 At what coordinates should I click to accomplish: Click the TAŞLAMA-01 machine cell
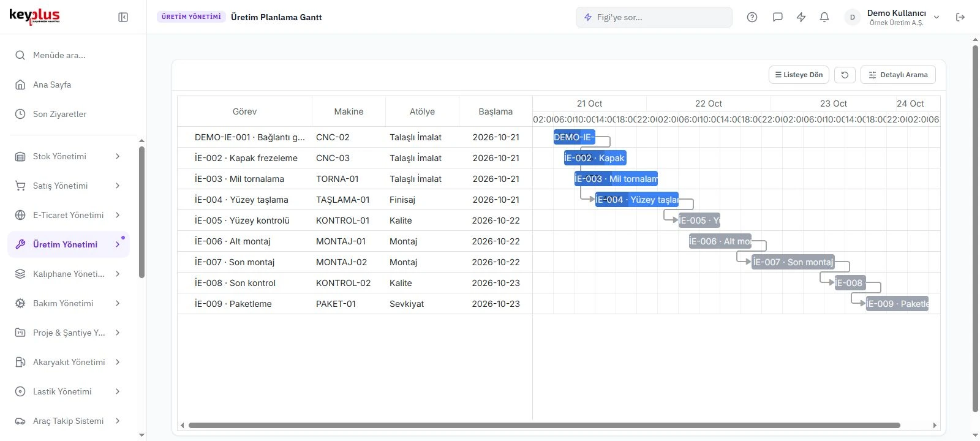coord(349,200)
